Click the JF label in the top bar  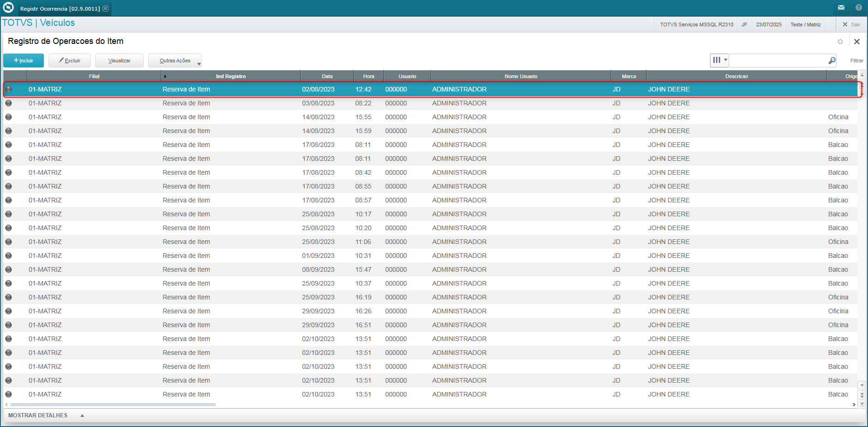[744, 24]
